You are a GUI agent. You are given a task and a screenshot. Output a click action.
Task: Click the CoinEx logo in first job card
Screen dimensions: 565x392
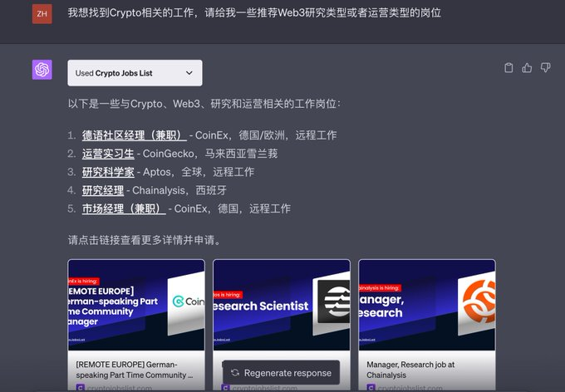point(186,302)
